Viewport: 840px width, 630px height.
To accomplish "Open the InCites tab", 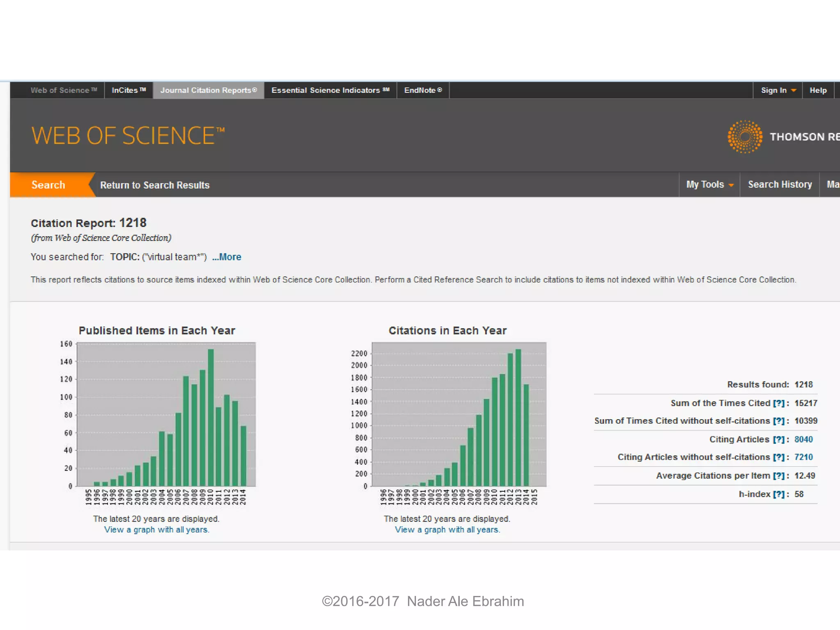I will tap(128, 90).
